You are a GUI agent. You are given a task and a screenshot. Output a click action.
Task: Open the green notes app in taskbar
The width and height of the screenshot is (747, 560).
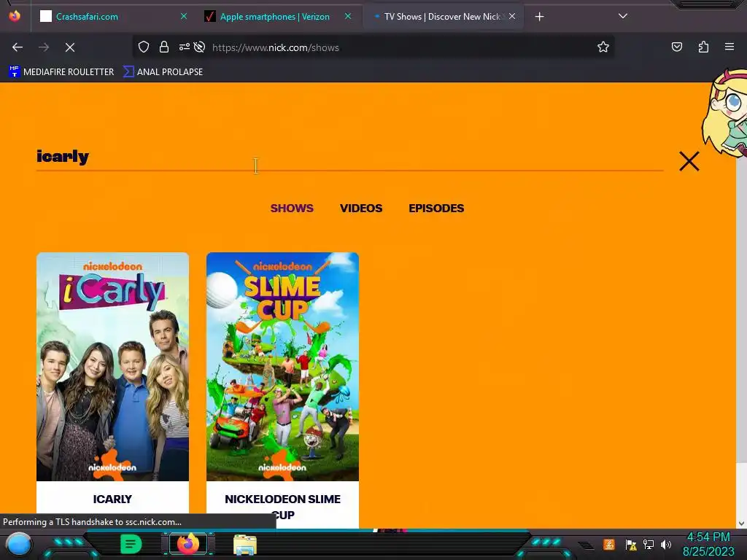pos(131,544)
